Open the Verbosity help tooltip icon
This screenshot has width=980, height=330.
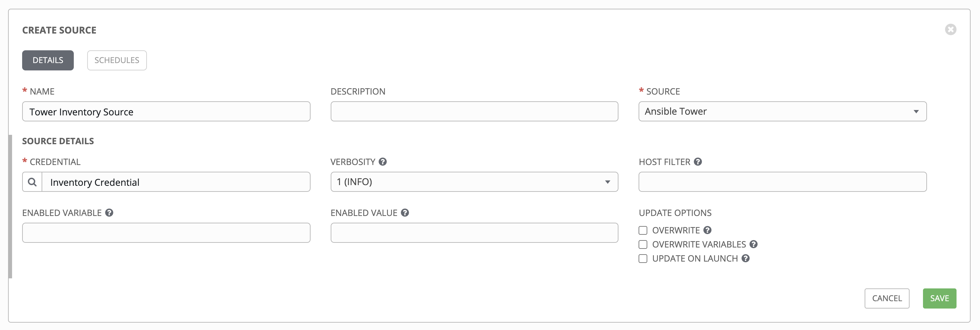(x=383, y=162)
